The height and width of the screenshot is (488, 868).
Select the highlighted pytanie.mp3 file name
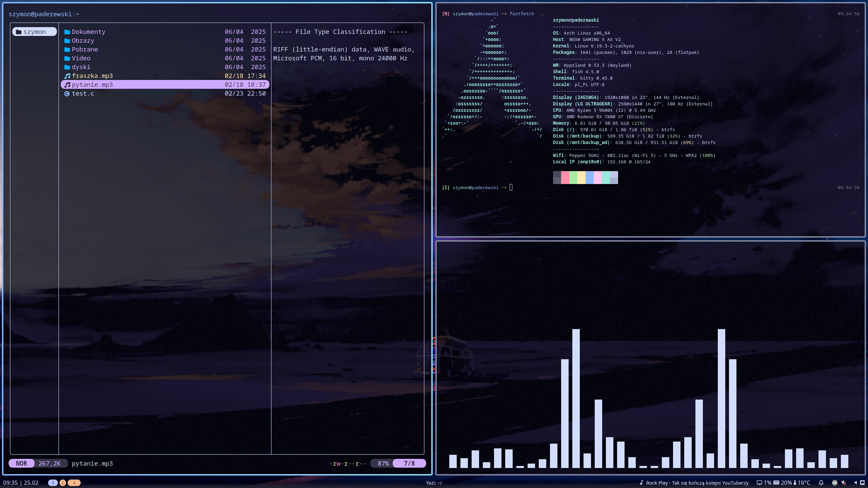click(92, 85)
